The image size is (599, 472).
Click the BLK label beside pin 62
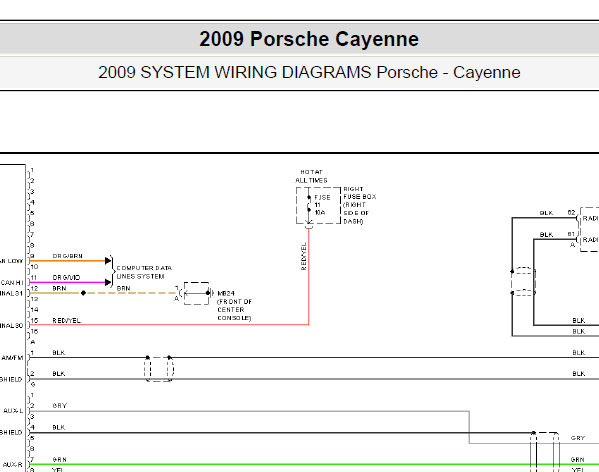click(x=546, y=213)
